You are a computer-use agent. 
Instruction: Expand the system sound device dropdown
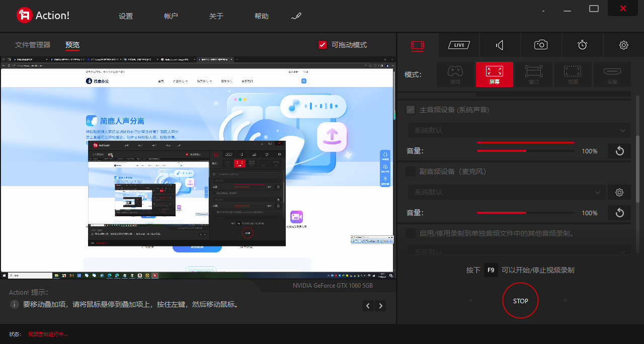(518, 131)
